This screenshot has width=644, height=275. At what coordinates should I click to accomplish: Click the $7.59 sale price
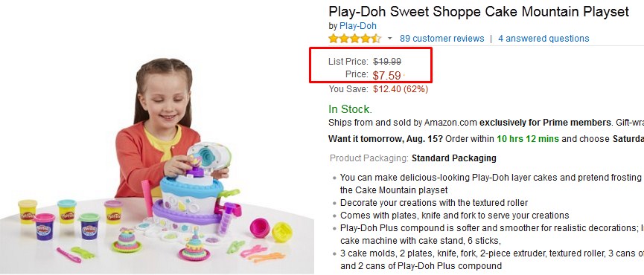(386, 76)
